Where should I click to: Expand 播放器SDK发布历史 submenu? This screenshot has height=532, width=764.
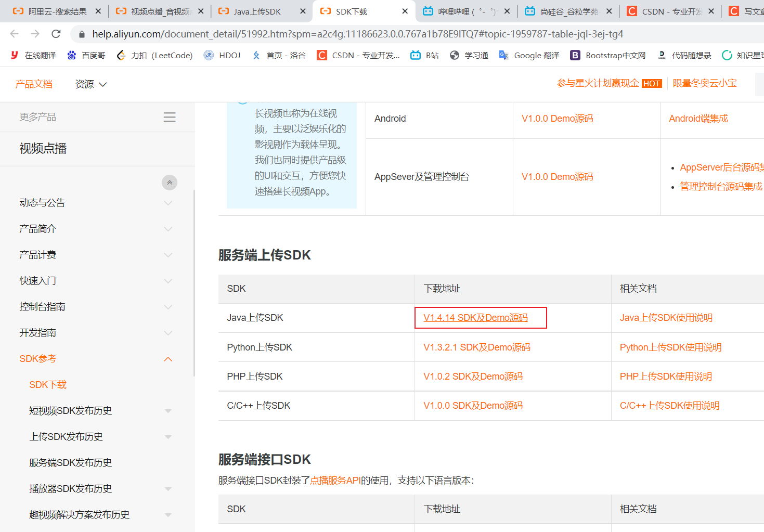pos(168,489)
